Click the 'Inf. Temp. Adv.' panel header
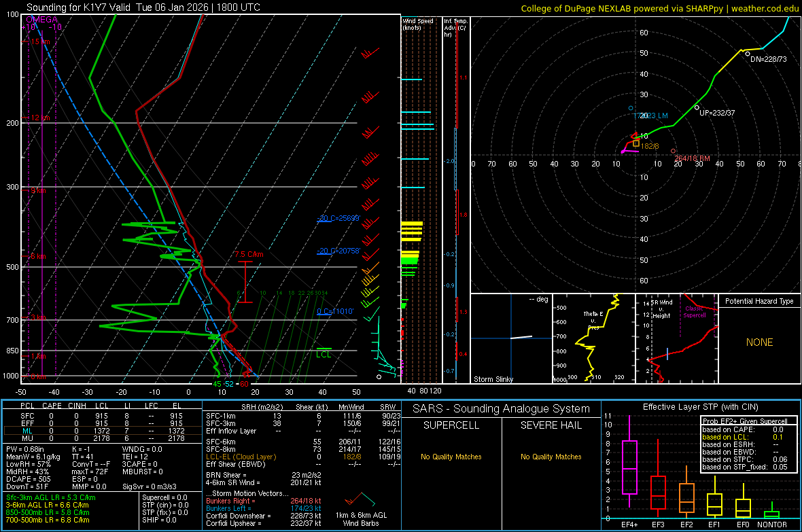The height and width of the screenshot is (532, 802). click(455, 28)
